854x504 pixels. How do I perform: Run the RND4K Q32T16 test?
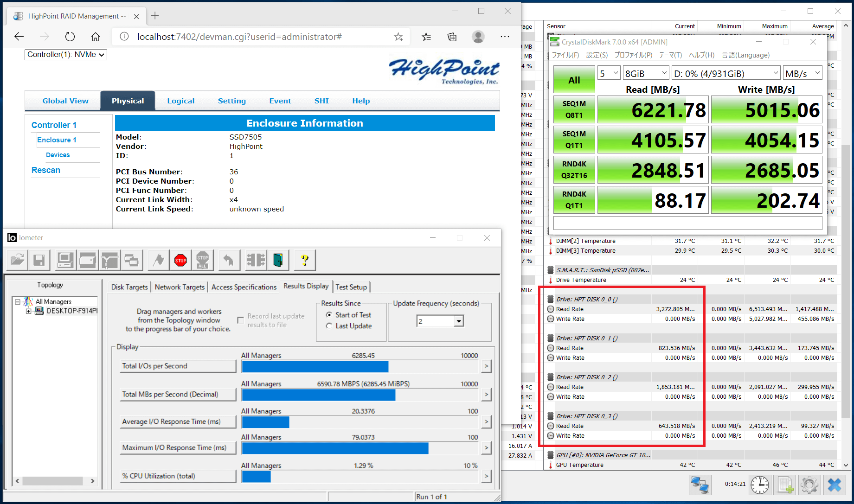574,170
